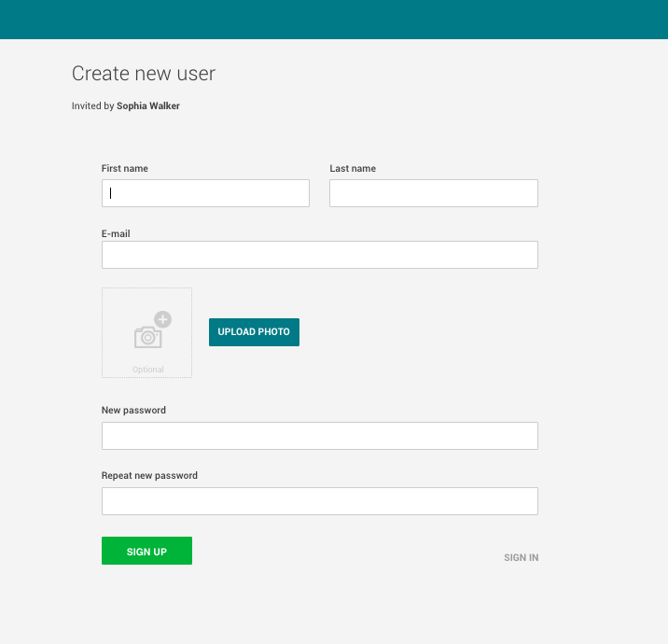Screen dimensions: 668x644
Task: Click the plus badge on camera icon
Action: coord(163,319)
